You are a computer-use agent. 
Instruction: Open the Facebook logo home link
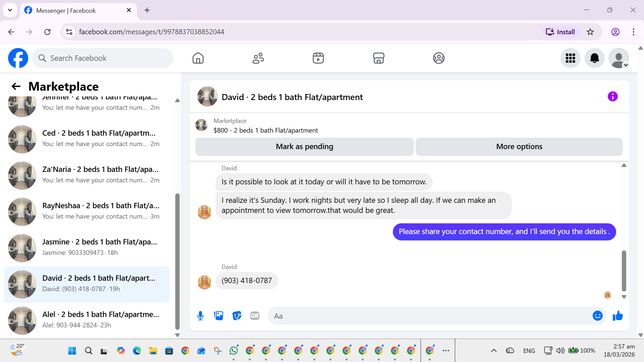pyautogui.click(x=18, y=58)
